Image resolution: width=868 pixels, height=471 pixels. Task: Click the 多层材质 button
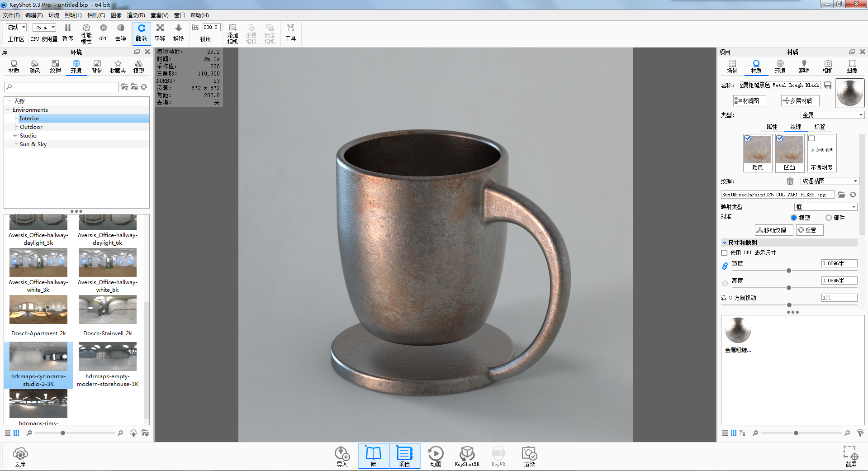click(800, 101)
